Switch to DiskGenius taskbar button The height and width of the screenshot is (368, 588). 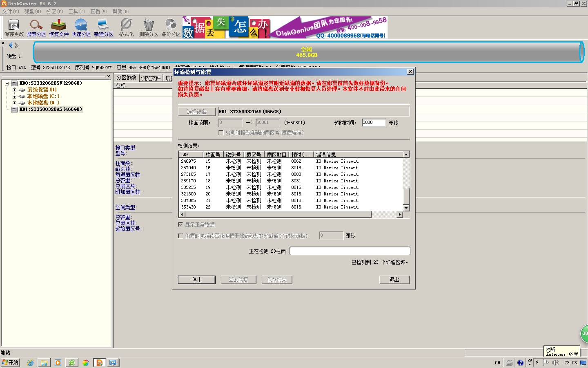pos(99,363)
